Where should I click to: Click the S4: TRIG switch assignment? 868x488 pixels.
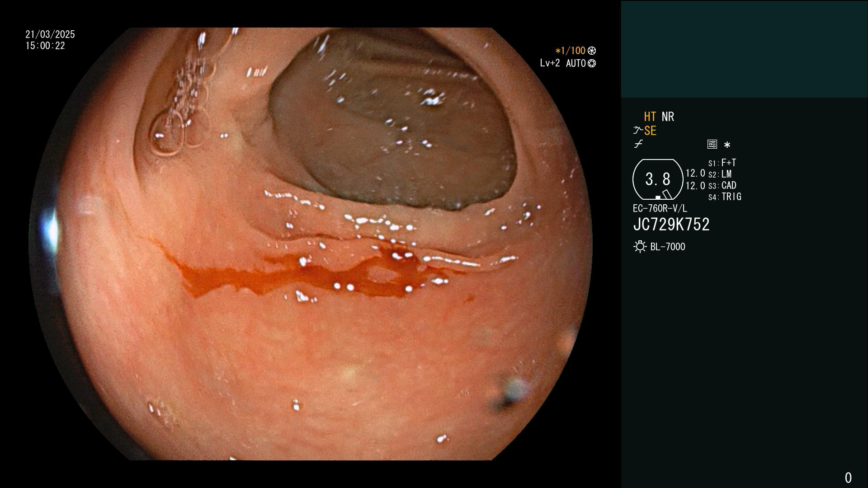tap(725, 197)
